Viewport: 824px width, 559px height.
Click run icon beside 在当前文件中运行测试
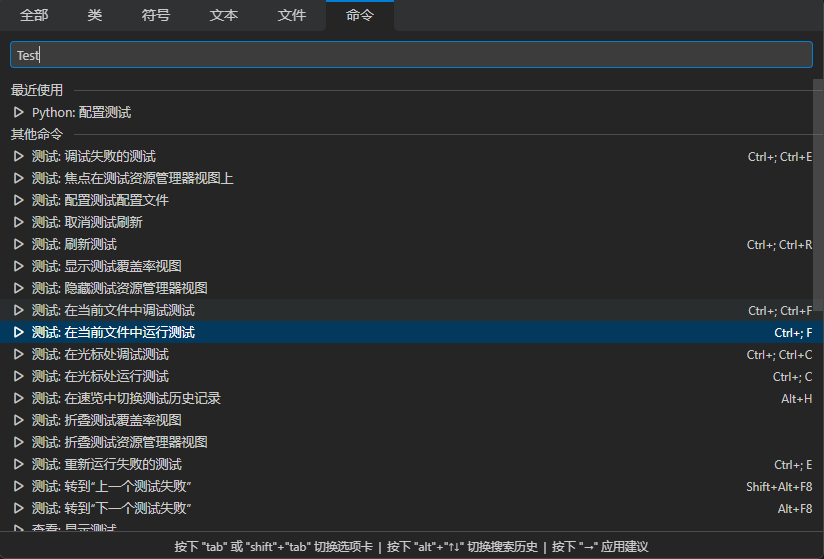click(x=18, y=332)
